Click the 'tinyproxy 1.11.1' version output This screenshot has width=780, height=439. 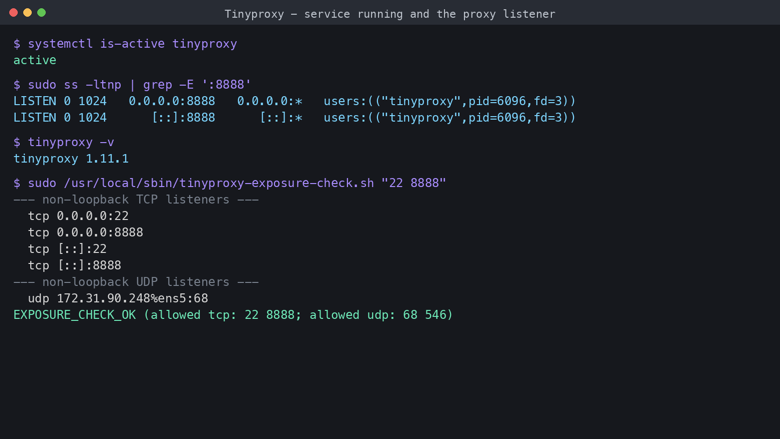click(71, 159)
